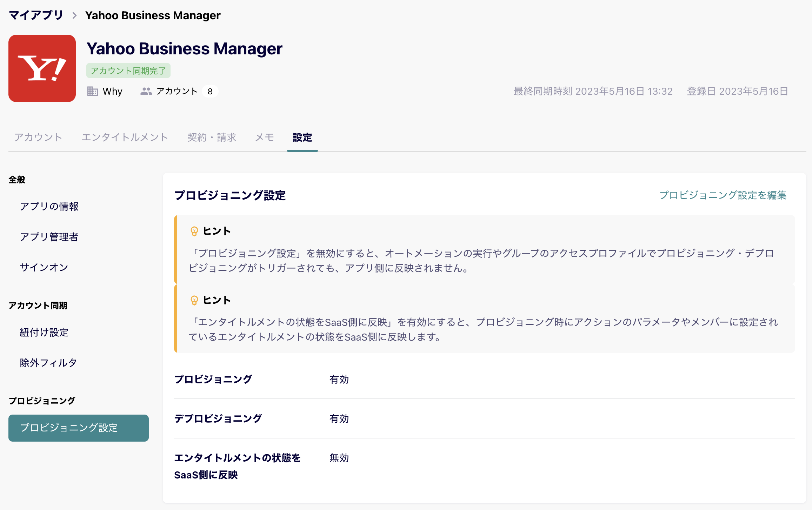Image resolution: width=812 pixels, height=510 pixels.
Task: Click the first ヒント lightbulb icon
Action: [x=194, y=231]
